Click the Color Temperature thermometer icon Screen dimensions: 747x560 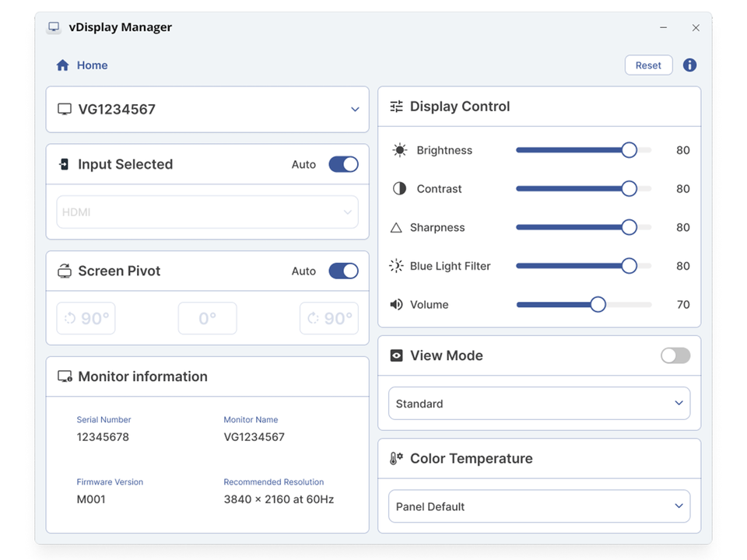coord(395,458)
